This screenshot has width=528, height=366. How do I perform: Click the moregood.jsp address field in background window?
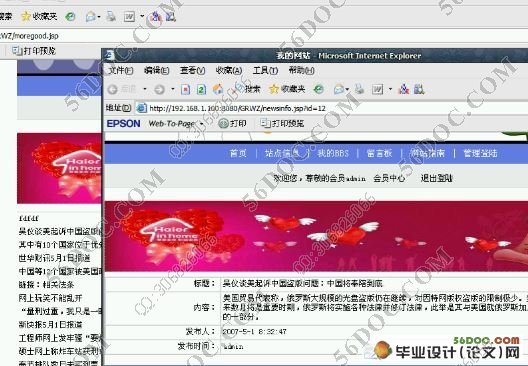[x=263, y=36]
